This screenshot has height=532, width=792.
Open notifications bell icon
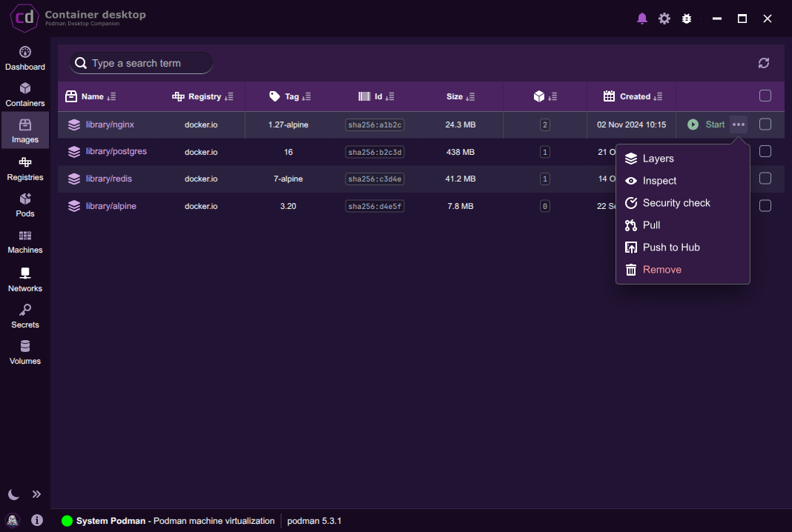[642, 19]
